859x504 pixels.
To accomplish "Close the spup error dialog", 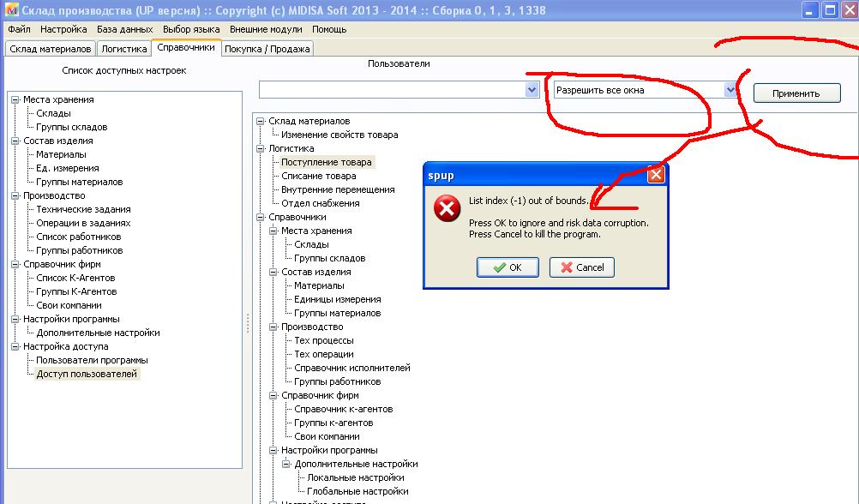I will point(656,175).
